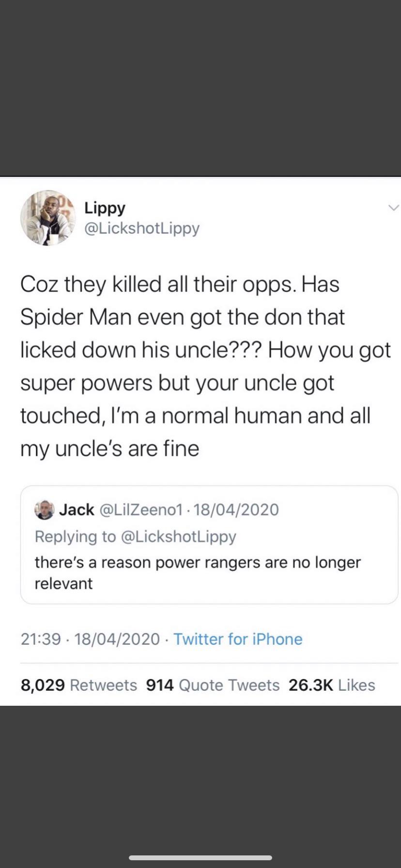
Task: Open Lippy's profile avatar
Action: click(x=48, y=218)
